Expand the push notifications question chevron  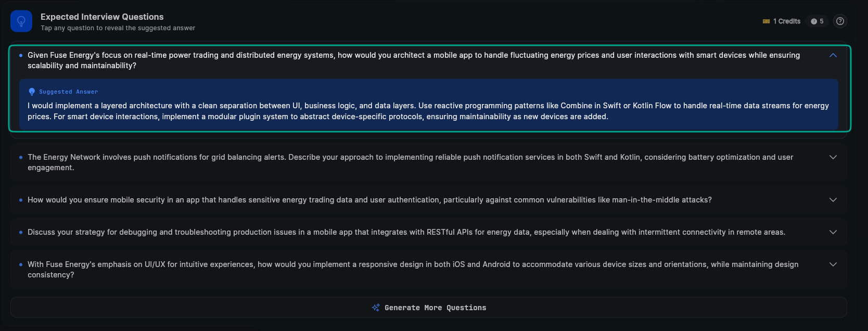[833, 157]
